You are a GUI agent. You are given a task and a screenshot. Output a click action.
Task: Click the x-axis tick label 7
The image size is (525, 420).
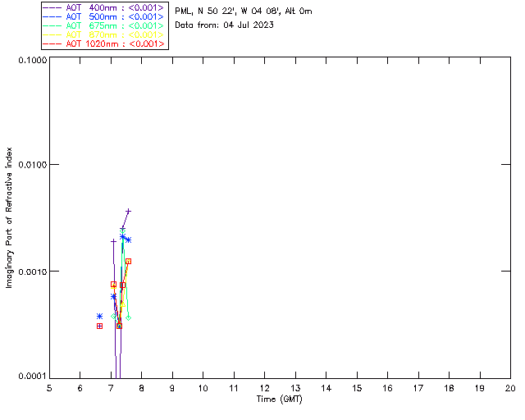tap(111, 388)
